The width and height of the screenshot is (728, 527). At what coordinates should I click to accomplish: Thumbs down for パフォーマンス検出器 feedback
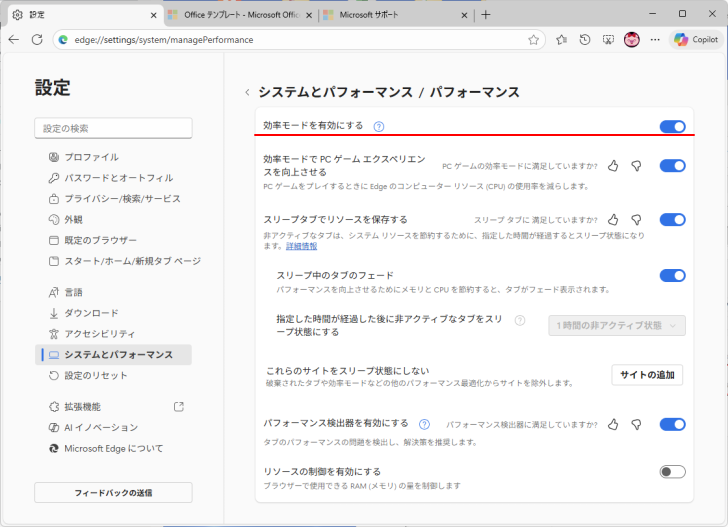click(637, 424)
